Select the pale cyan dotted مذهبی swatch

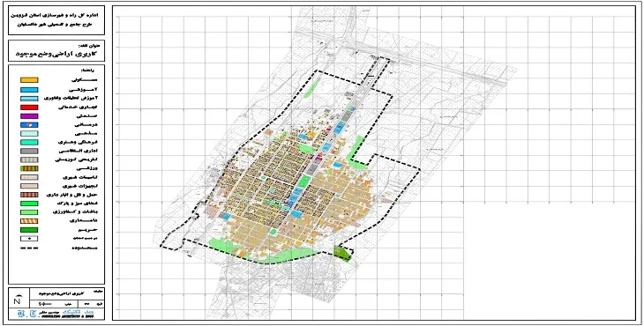point(29,134)
